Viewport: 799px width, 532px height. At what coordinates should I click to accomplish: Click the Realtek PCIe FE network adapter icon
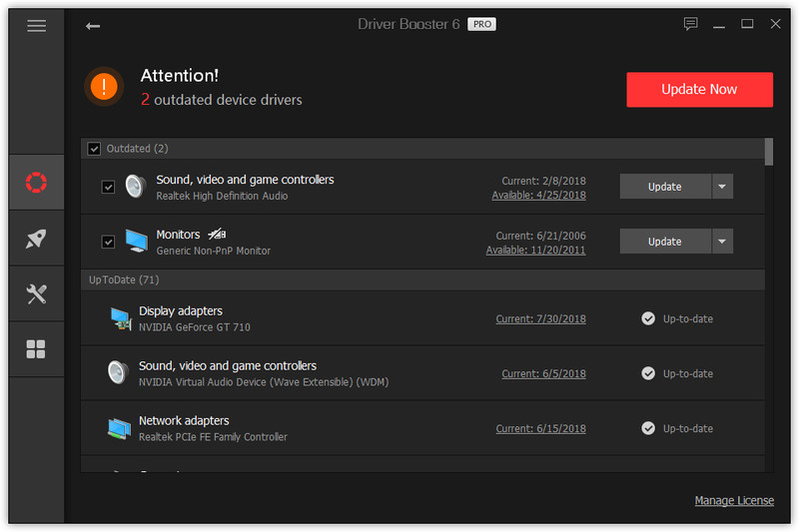click(x=119, y=428)
